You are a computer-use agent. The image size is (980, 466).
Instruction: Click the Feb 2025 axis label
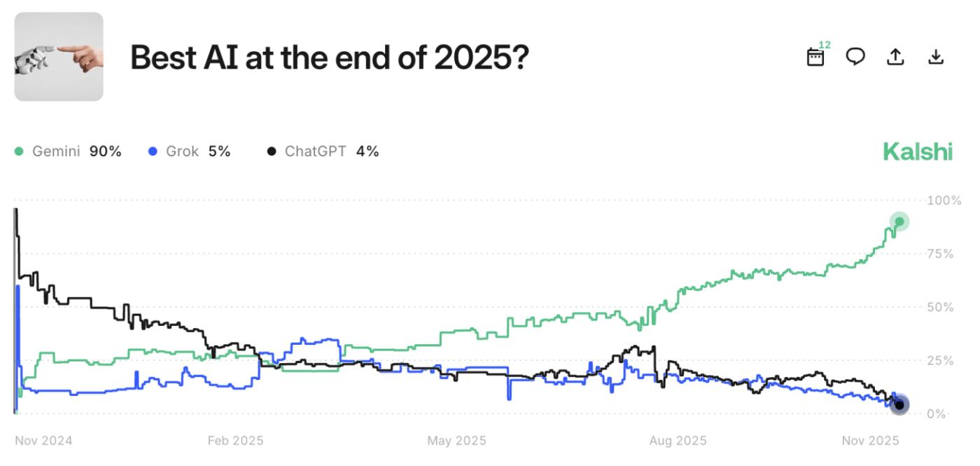tap(235, 441)
